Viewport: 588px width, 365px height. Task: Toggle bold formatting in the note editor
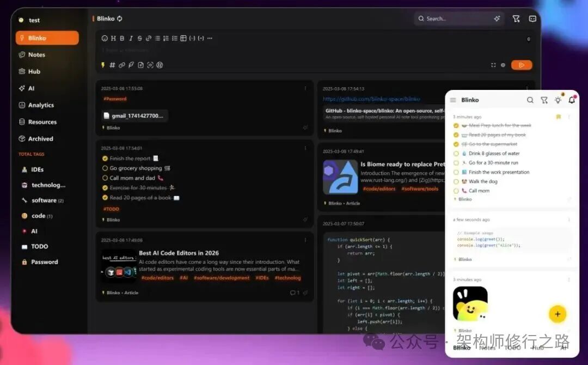coord(122,38)
